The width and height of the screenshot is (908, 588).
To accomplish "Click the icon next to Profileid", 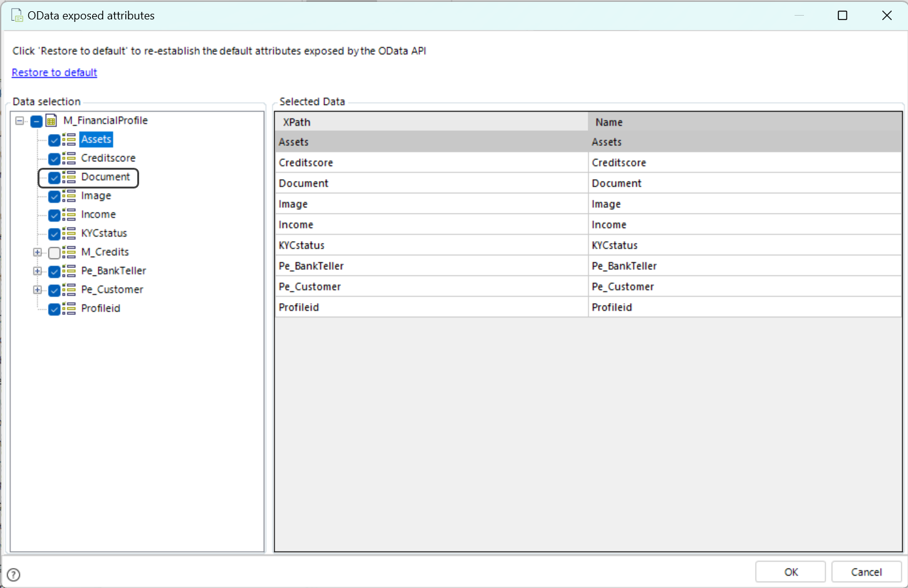I will pos(69,309).
